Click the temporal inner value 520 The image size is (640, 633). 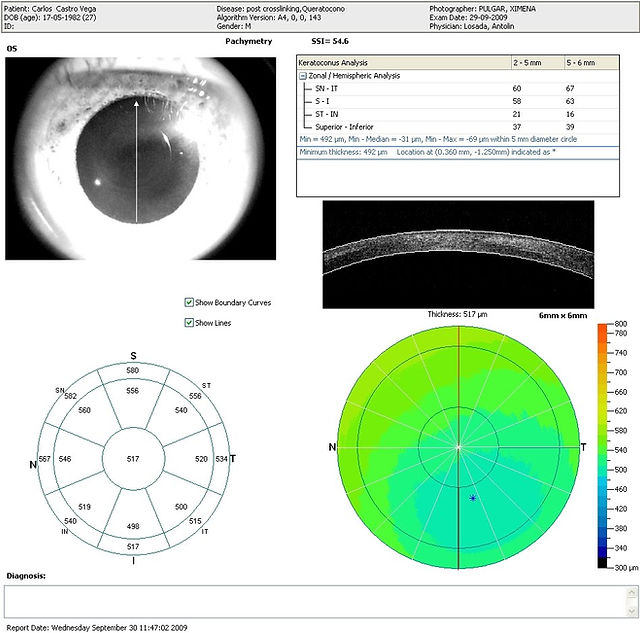(x=201, y=459)
